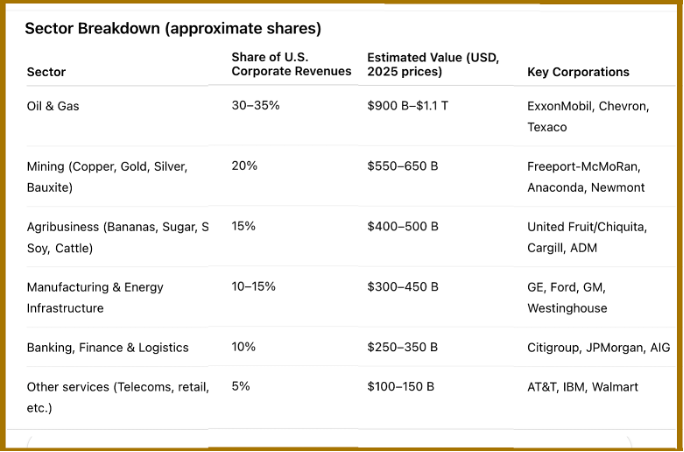Screen dimensions: 684x452
Task: Click the Sector Breakdown title heading
Action: (x=172, y=28)
